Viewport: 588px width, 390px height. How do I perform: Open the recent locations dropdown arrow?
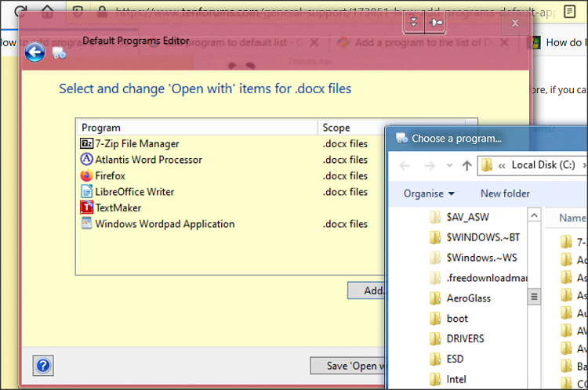click(x=449, y=165)
